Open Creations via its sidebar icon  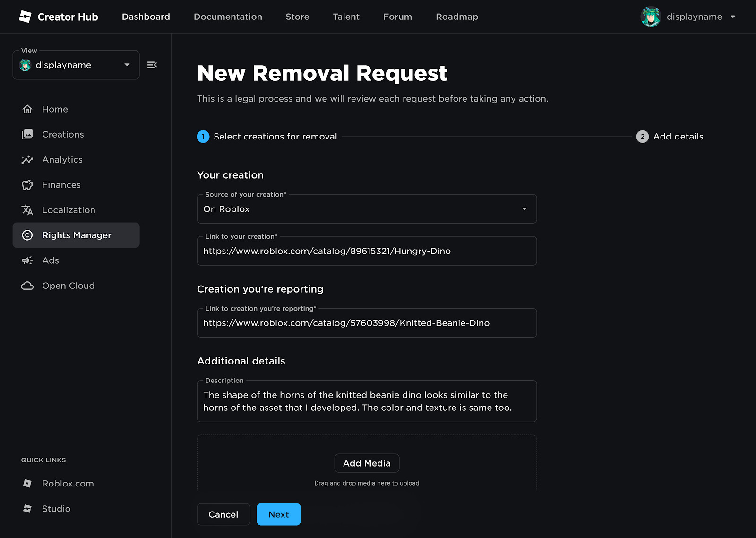(27, 134)
